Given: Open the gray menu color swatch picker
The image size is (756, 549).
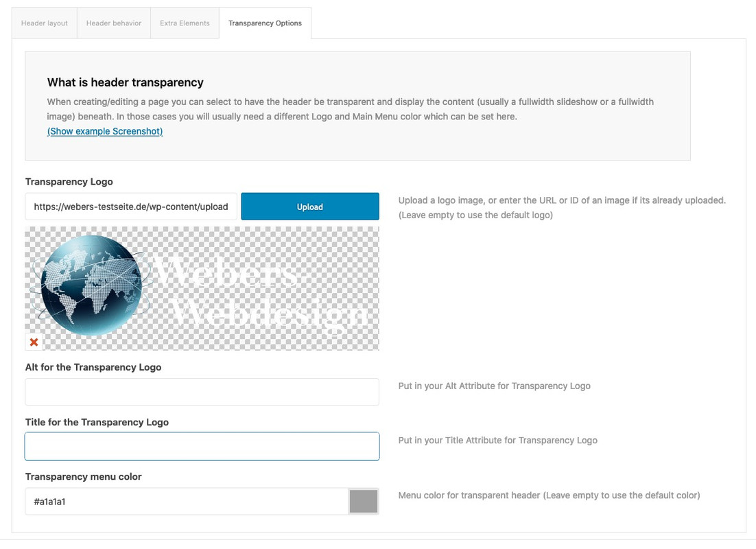Looking at the screenshot, I should [364, 501].
